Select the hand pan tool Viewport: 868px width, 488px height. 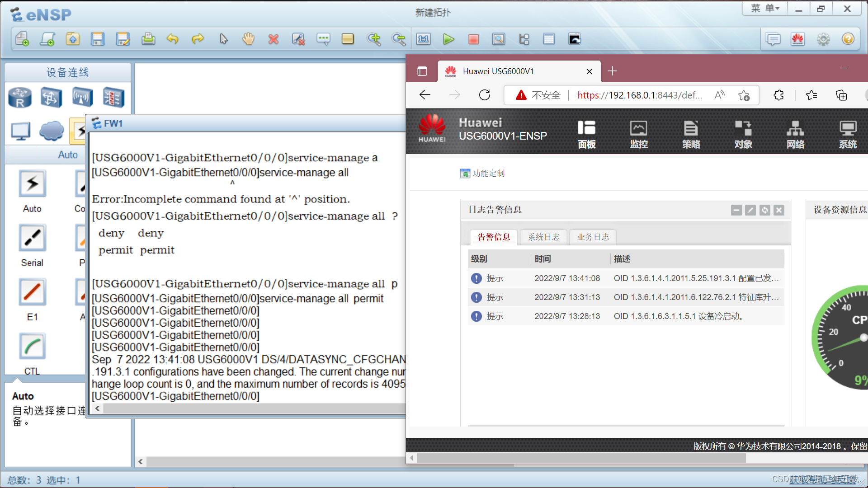[248, 39]
